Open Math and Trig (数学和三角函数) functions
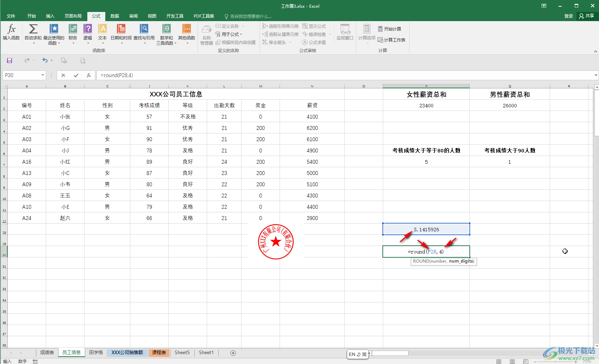 pyautogui.click(x=167, y=34)
